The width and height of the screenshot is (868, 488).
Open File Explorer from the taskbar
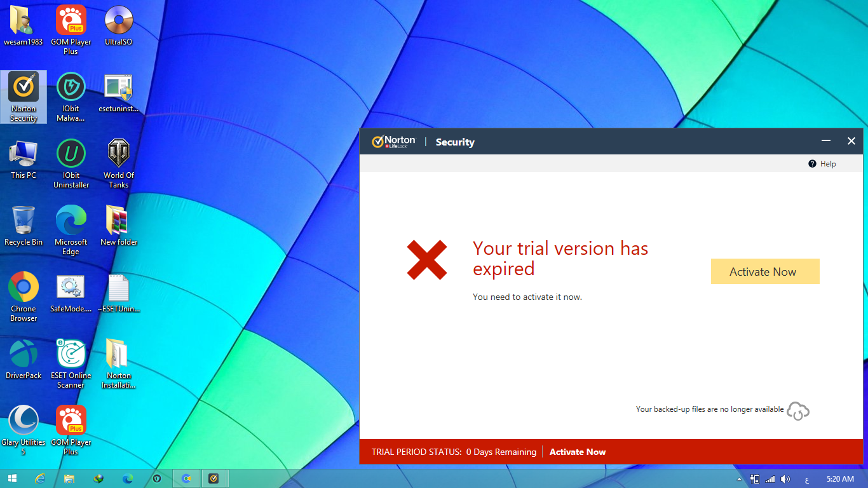tap(69, 478)
